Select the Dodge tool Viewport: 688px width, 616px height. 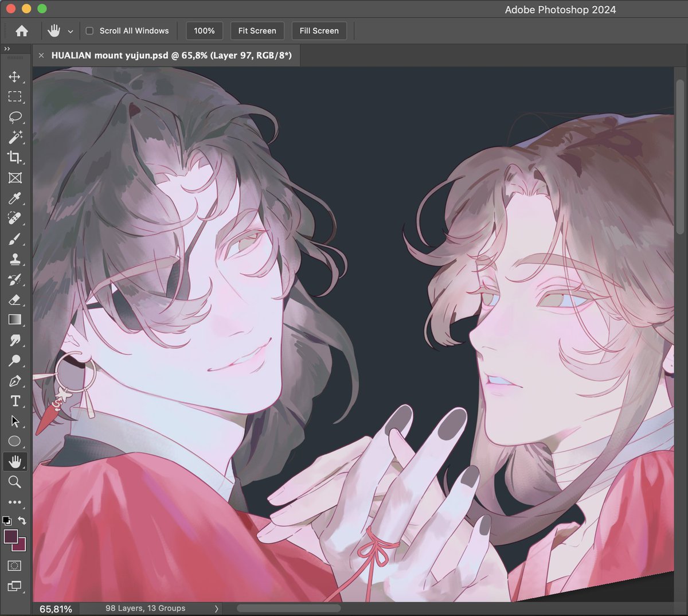[x=15, y=360]
